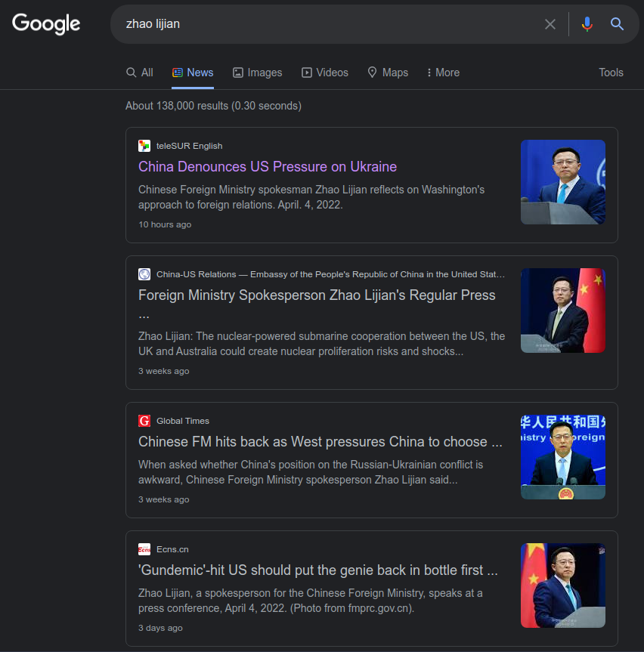The image size is (644, 652).
Task: Open 'China Denounces US Pressure on Ukraine' article
Action: [x=268, y=167]
